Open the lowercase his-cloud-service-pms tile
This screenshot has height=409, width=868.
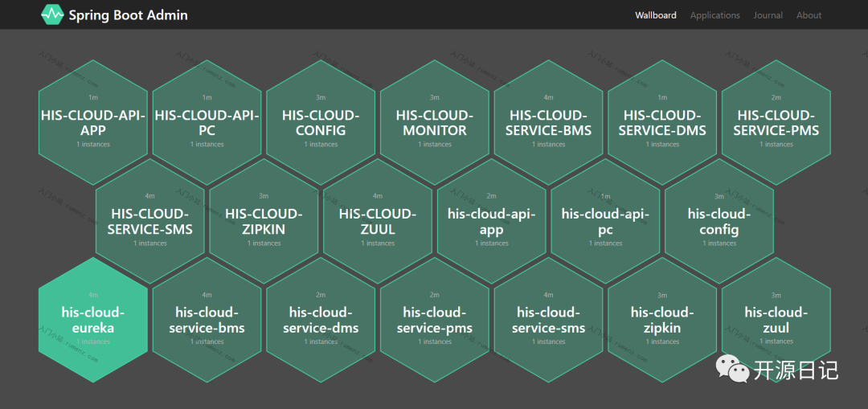(435, 320)
